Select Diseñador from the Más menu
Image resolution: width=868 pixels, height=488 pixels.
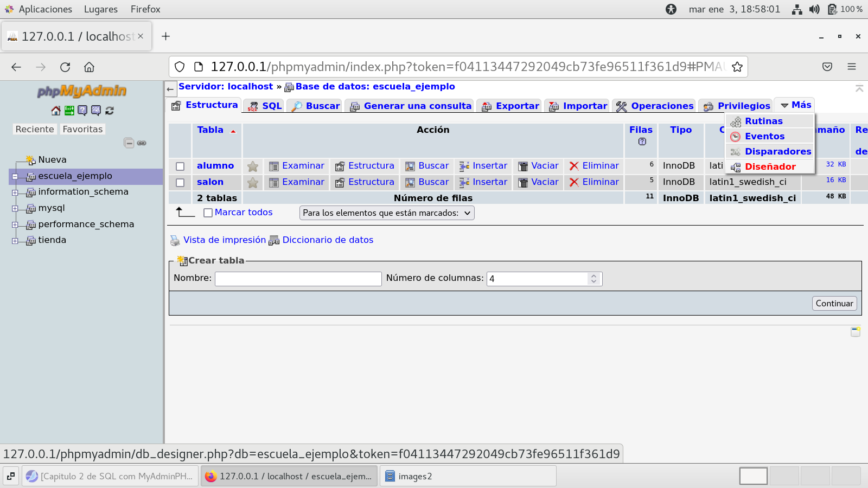coord(770,167)
